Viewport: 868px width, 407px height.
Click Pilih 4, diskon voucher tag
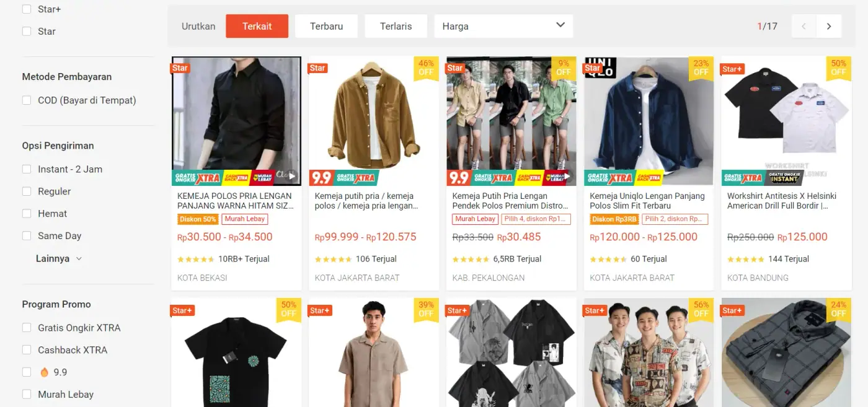[x=537, y=219]
